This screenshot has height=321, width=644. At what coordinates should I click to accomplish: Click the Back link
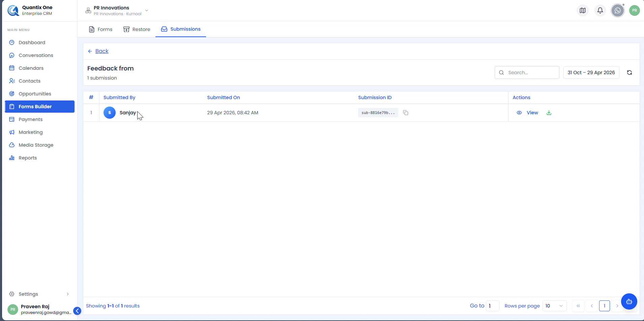click(102, 51)
